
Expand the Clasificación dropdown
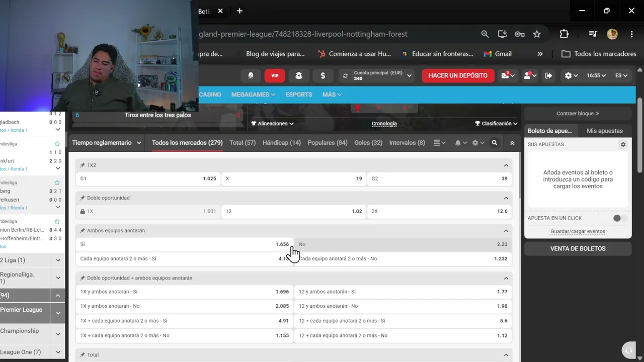496,124
